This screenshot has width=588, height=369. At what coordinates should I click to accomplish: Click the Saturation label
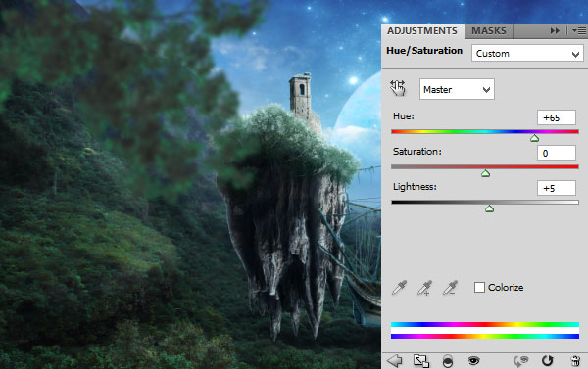pyautogui.click(x=417, y=152)
